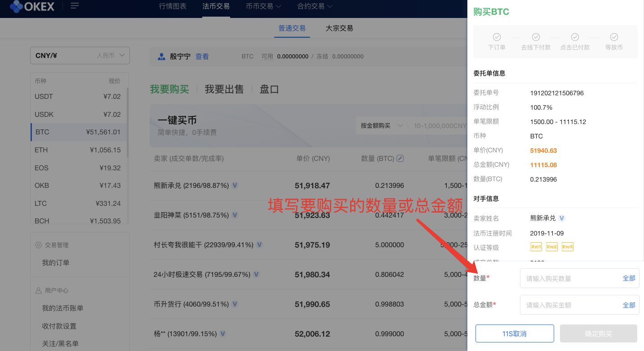
Task: Click the pencil edit icon beside 数量(BTC)
Action: (x=399, y=158)
